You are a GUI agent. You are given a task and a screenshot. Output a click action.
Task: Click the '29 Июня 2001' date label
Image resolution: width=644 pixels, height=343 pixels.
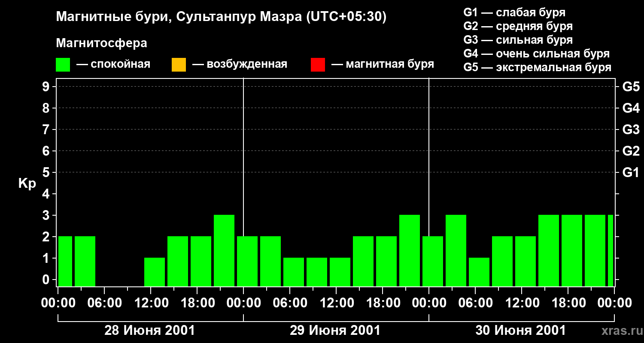[335, 331]
